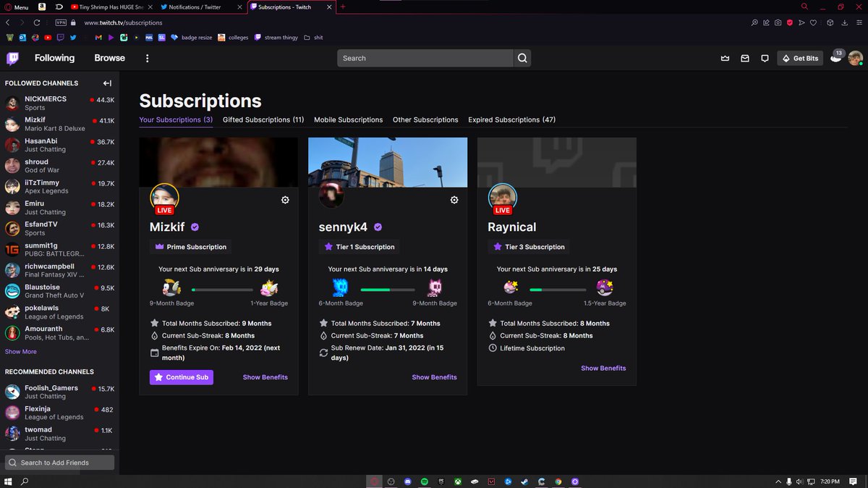Open the user profile avatar menu
Image resolution: width=868 pixels, height=488 pixels.
855,59
